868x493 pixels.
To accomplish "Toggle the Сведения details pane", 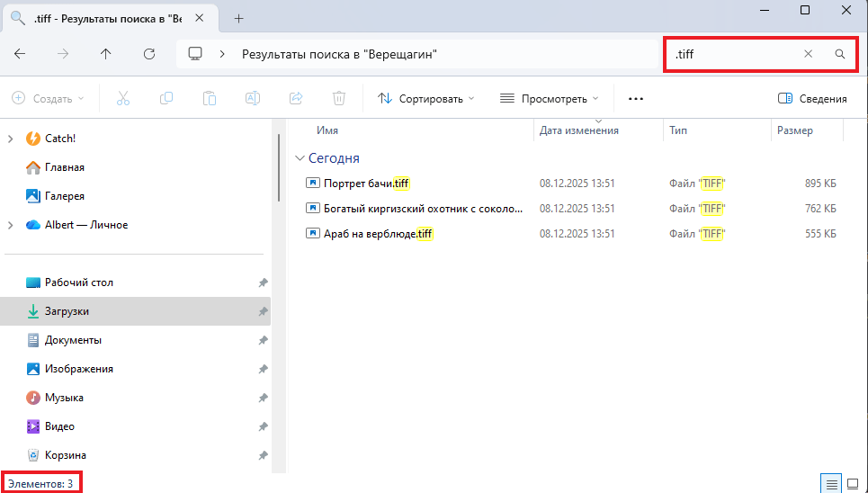I will coord(812,99).
